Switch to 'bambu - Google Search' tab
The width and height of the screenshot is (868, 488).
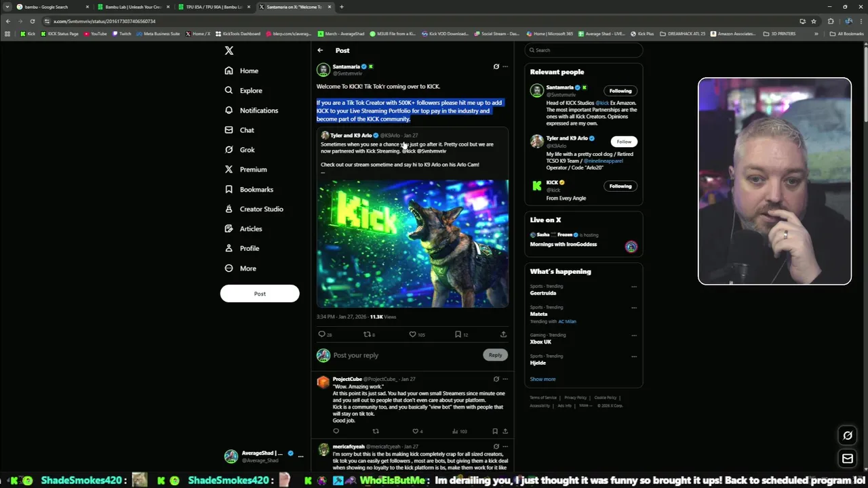52,7
